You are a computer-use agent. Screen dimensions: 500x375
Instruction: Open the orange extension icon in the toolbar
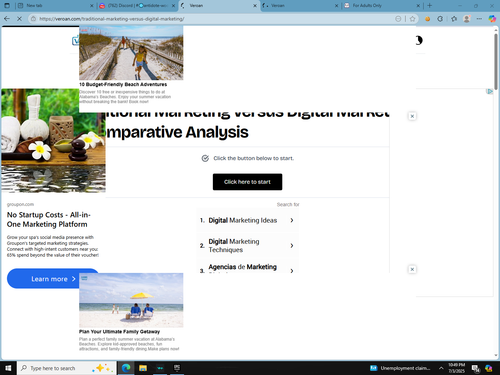pyautogui.click(x=427, y=19)
